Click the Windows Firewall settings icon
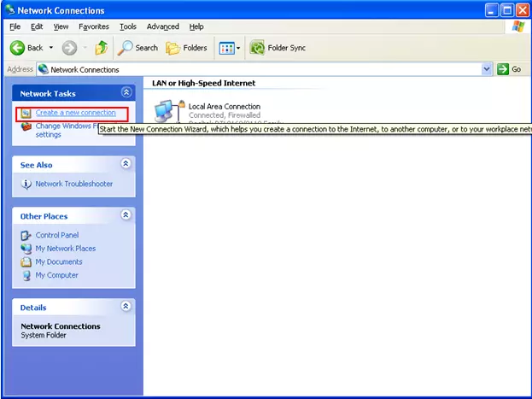The width and height of the screenshot is (532, 399). (x=26, y=126)
